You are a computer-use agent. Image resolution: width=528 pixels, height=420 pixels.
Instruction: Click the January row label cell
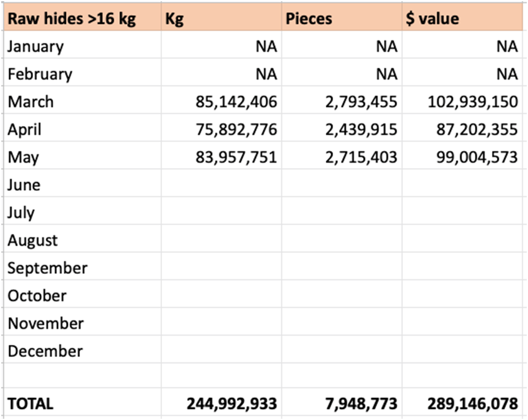pyautogui.click(x=82, y=45)
